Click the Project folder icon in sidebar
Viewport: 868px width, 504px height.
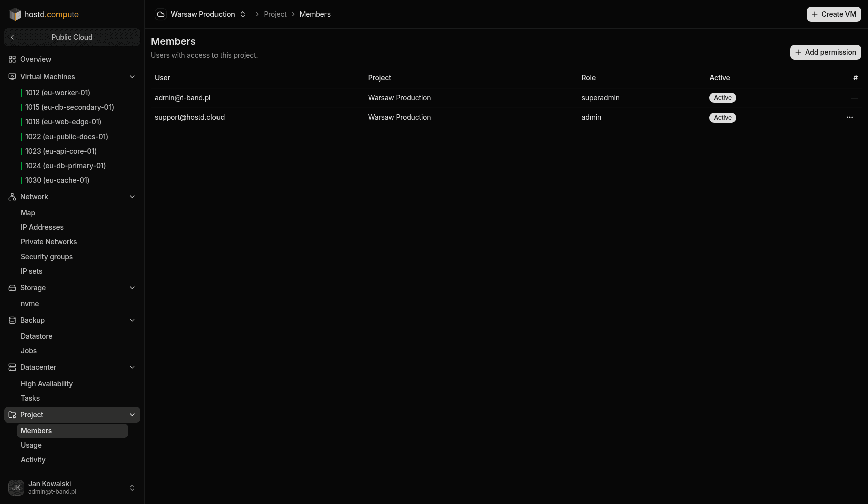12,415
